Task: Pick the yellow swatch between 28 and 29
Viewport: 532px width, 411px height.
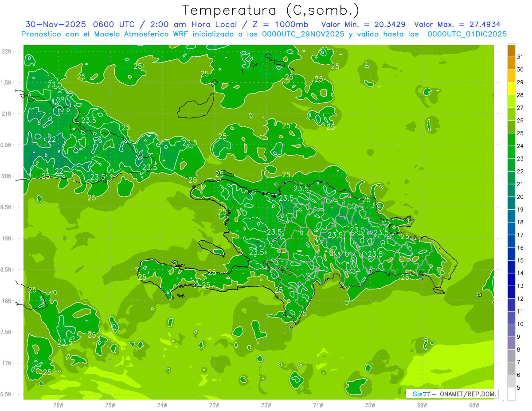Action: coord(511,89)
